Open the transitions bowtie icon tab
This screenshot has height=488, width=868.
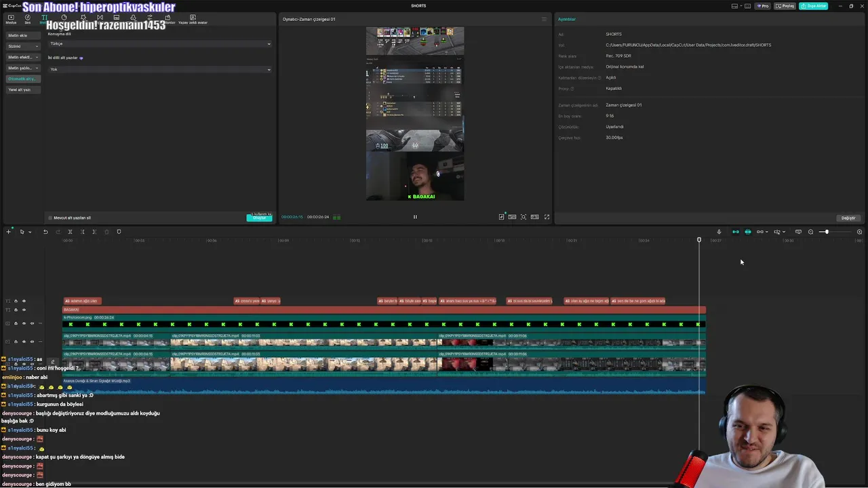(x=100, y=19)
